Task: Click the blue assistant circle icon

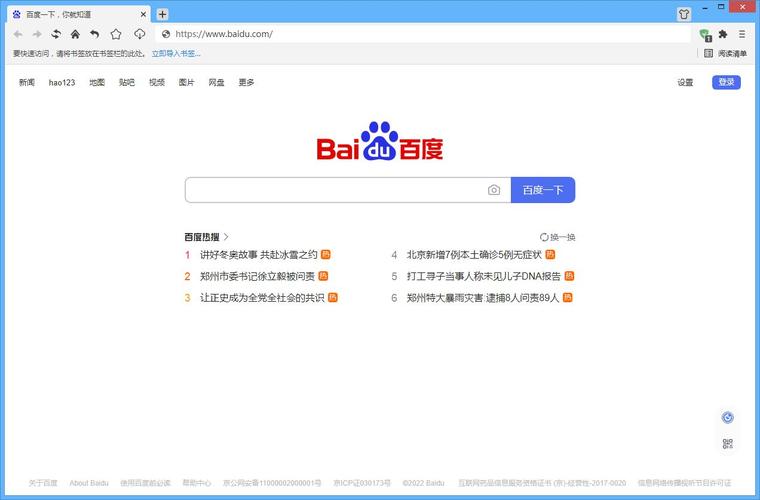Action: 728,417
